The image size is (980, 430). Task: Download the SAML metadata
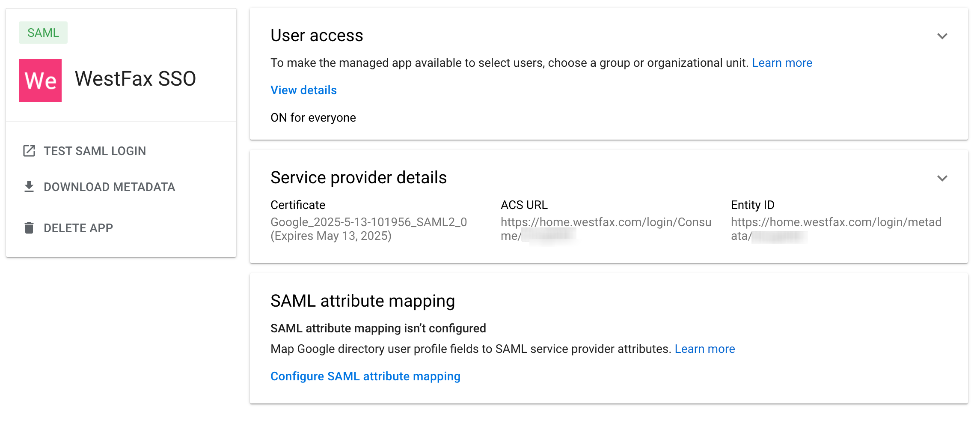tap(109, 186)
